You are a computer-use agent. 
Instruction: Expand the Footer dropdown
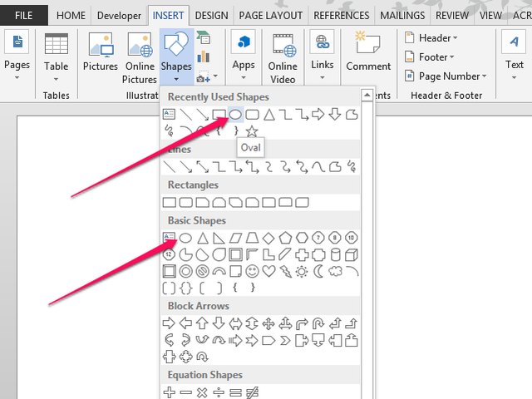coord(436,57)
